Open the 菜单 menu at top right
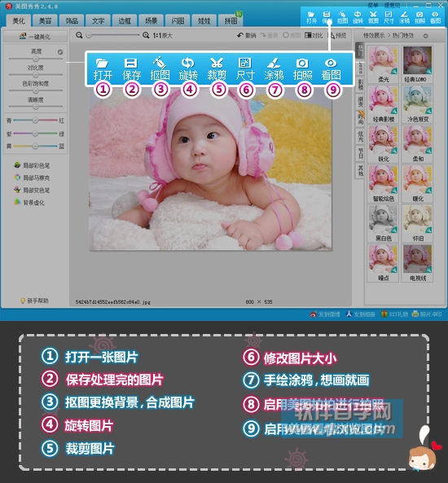This screenshot has height=483, width=448. click(x=373, y=5)
